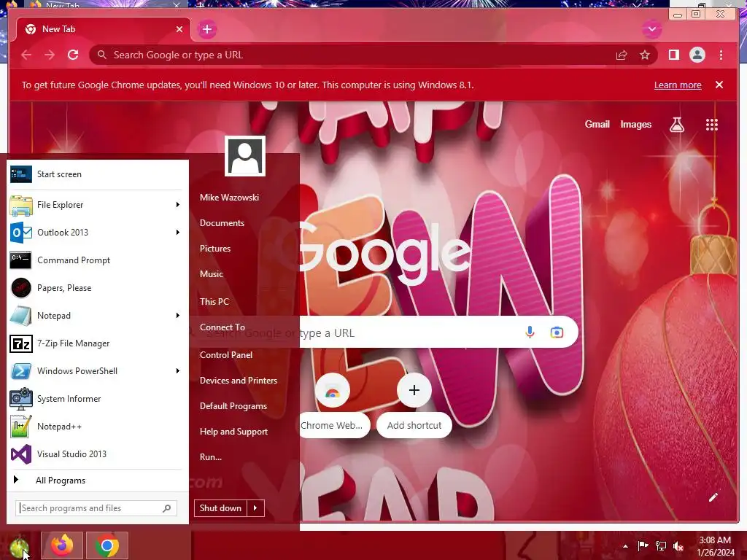Click the Chrome back arrow icon
The width and height of the screenshot is (747, 560).
click(26, 55)
